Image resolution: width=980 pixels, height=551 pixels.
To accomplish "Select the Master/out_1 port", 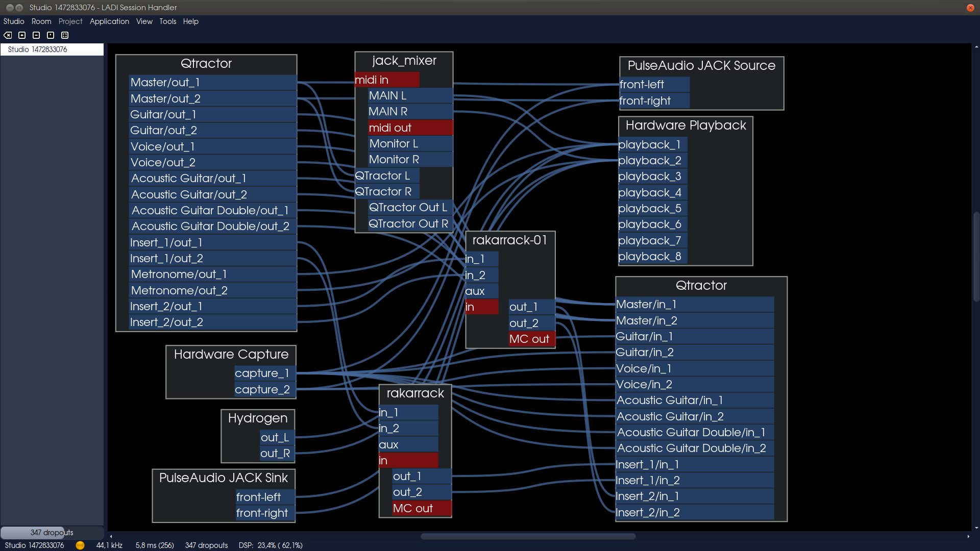I will point(213,83).
